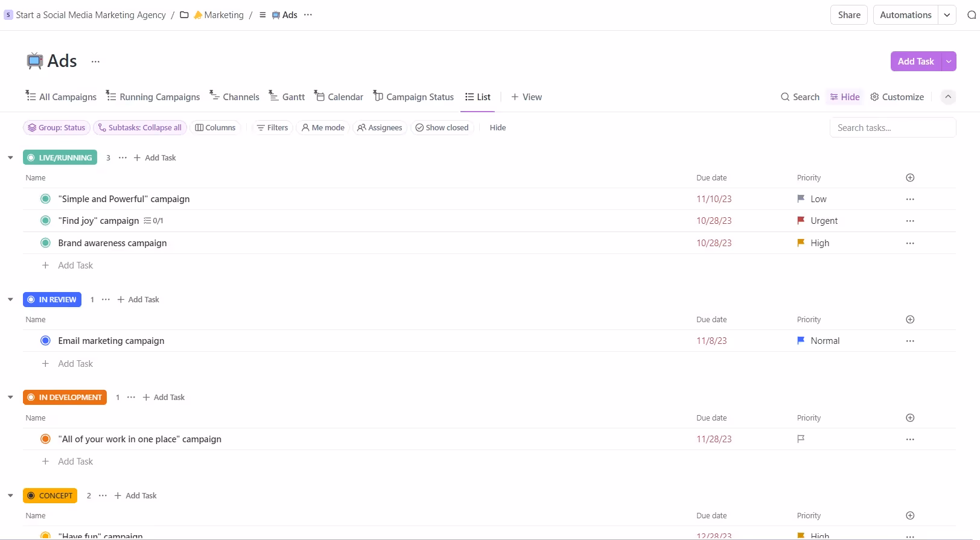
Task: Open the Add Task dropdown arrow
Action: pyautogui.click(x=949, y=62)
